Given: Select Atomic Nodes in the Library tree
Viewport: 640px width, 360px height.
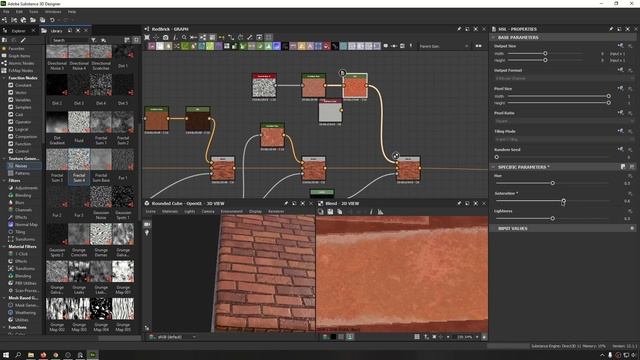Looking at the screenshot, I should 21,63.
